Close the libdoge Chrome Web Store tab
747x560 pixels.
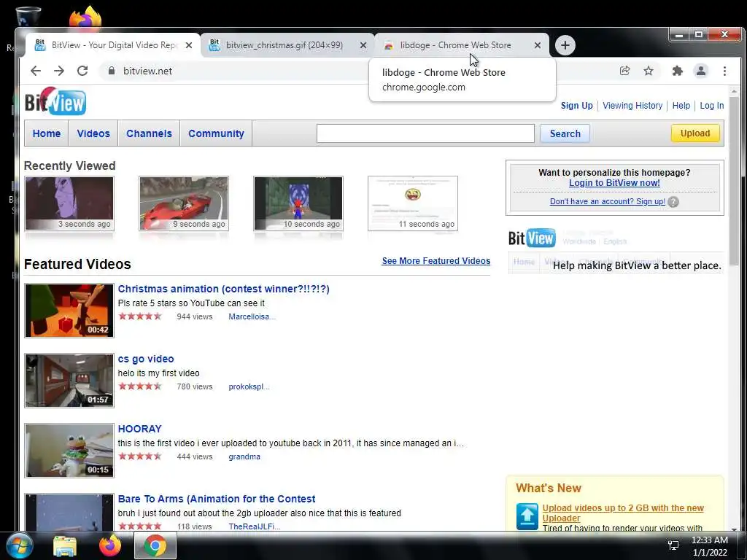click(x=538, y=45)
